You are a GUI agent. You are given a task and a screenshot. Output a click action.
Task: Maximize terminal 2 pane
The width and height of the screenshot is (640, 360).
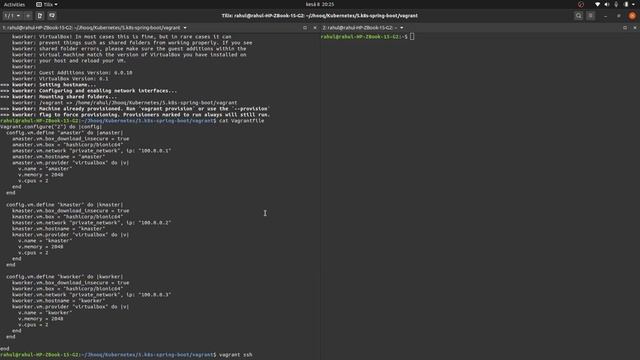pyautogui.click(x=625, y=28)
